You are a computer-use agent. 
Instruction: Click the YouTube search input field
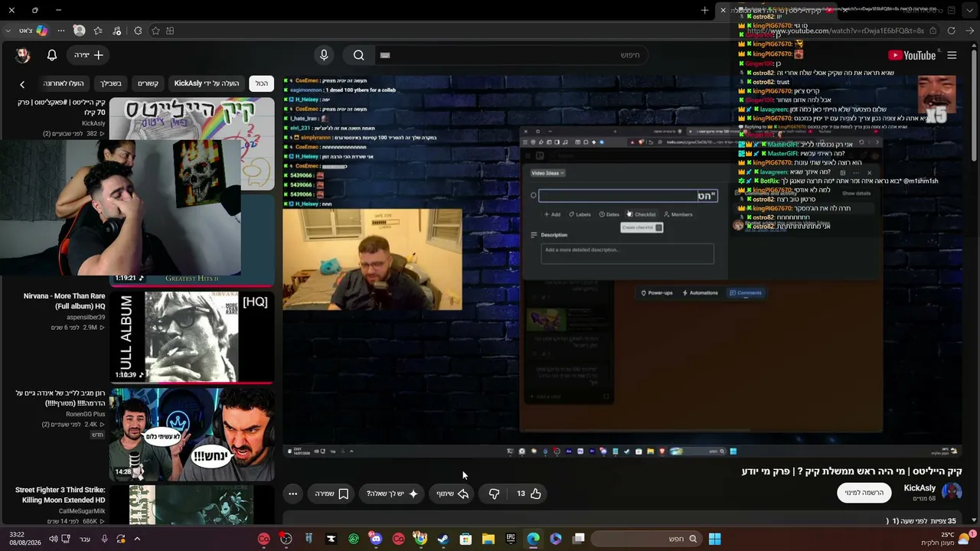coord(513,55)
